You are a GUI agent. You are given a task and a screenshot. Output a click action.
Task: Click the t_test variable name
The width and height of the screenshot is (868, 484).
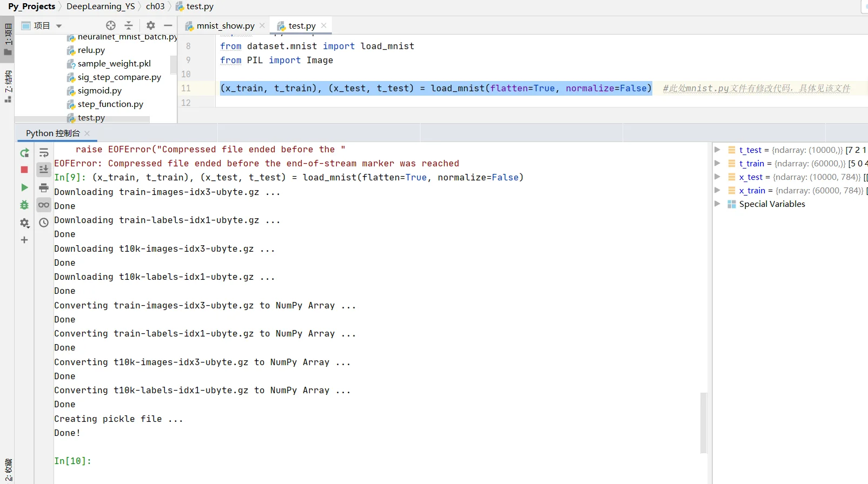point(750,150)
